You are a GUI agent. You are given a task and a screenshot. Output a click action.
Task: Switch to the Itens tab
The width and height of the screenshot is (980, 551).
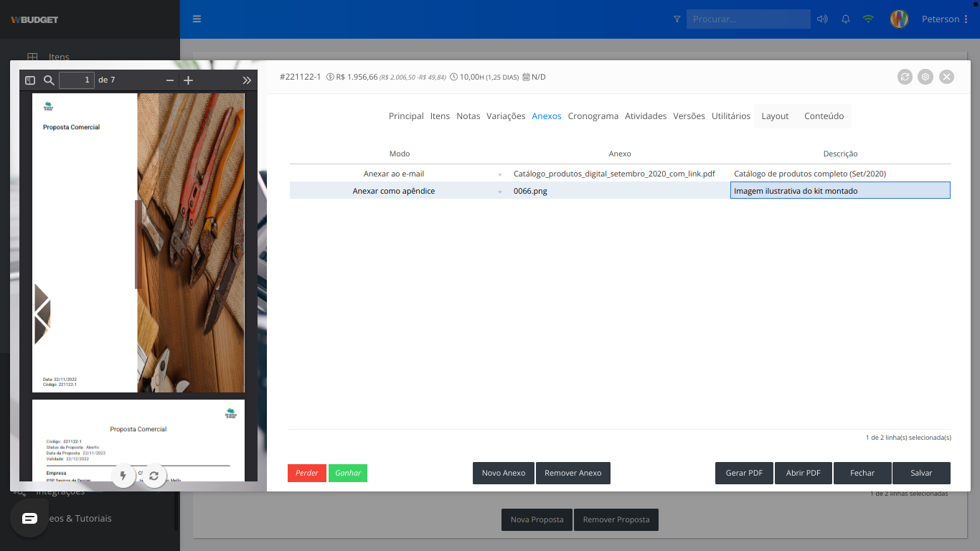pos(440,116)
